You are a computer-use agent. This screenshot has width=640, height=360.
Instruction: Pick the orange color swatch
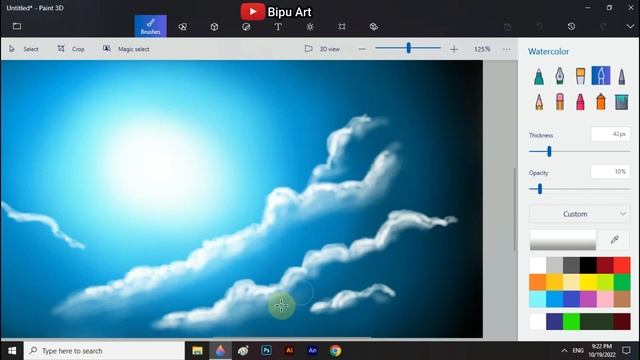click(538, 282)
